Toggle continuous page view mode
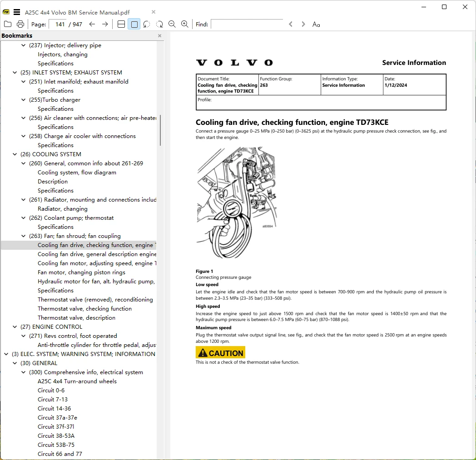 pos(121,24)
